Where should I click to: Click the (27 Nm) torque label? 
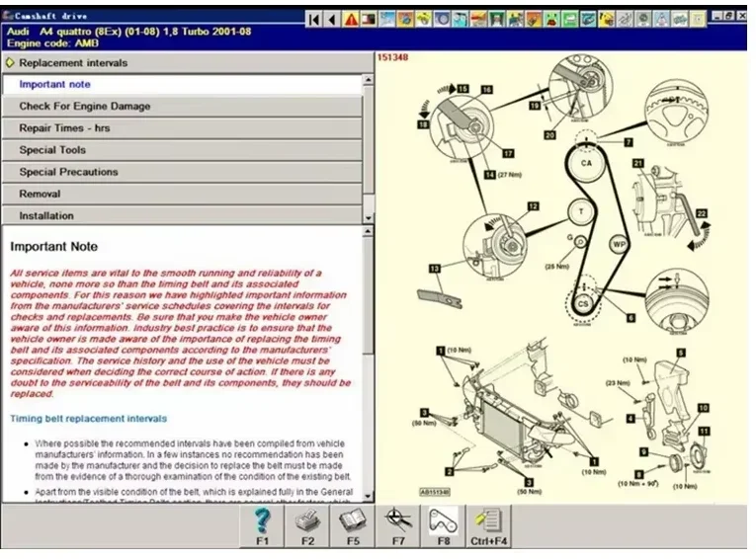click(x=509, y=175)
